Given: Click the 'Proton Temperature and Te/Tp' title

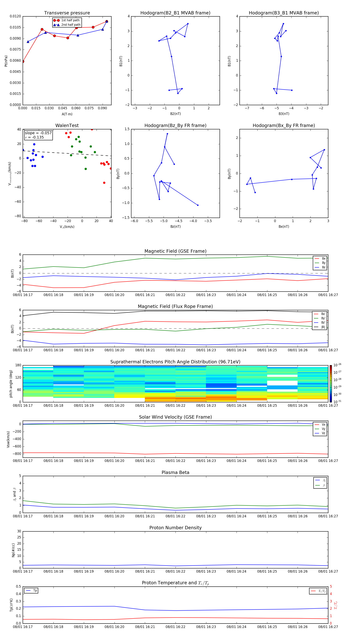Looking at the screenshot, I should [175, 583].
